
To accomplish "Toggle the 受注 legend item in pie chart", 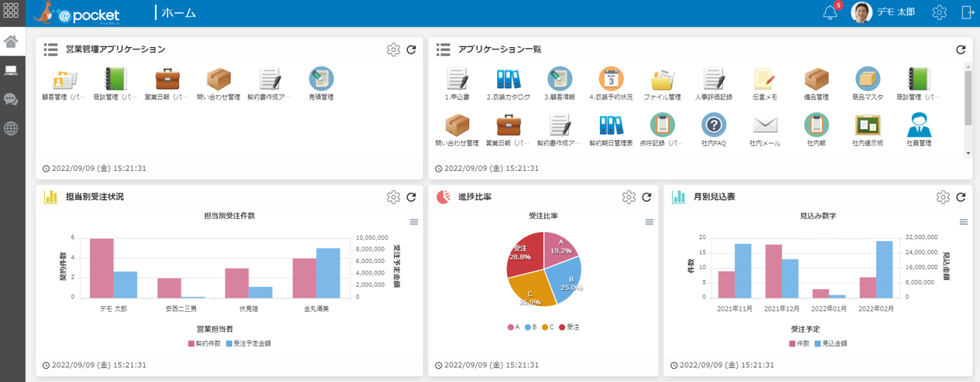I will coord(568,327).
